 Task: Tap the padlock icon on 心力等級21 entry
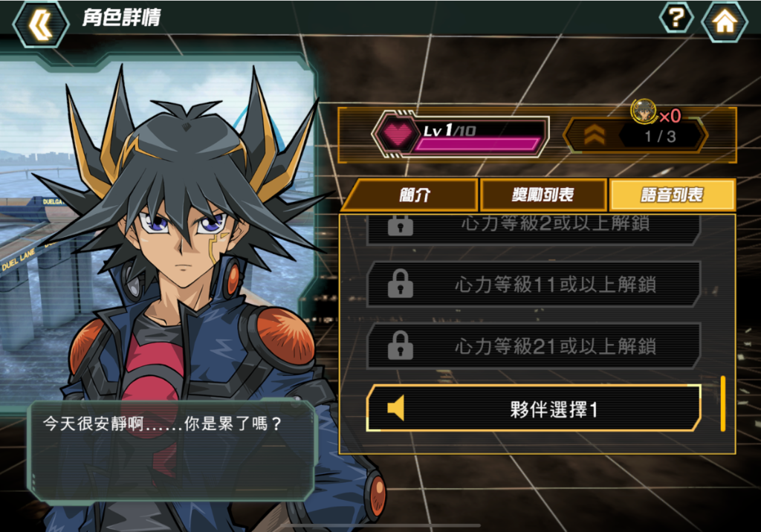pos(401,346)
